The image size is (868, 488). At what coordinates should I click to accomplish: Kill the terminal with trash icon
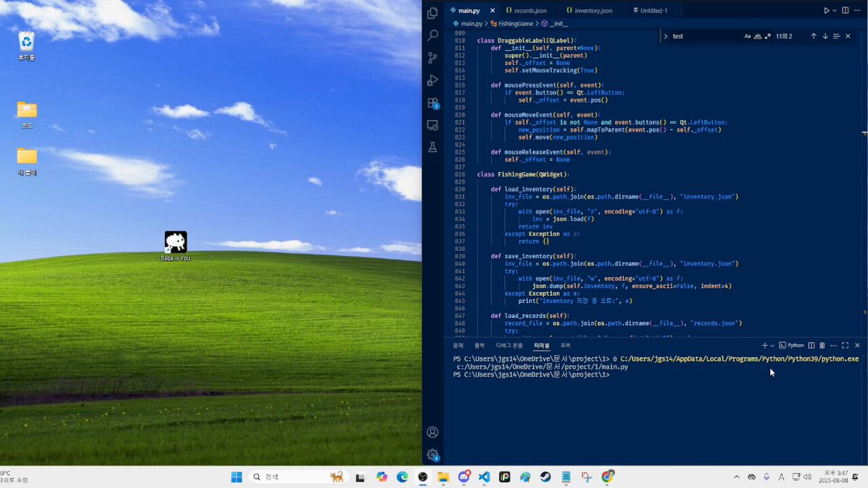tap(822, 346)
